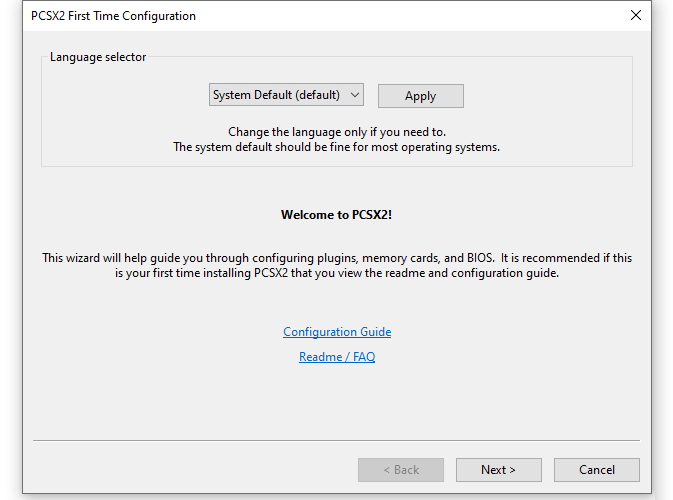The width and height of the screenshot is (673, 500).
Task: Click the Welcome to PCSX2! heading
Action: click(336, 215)
